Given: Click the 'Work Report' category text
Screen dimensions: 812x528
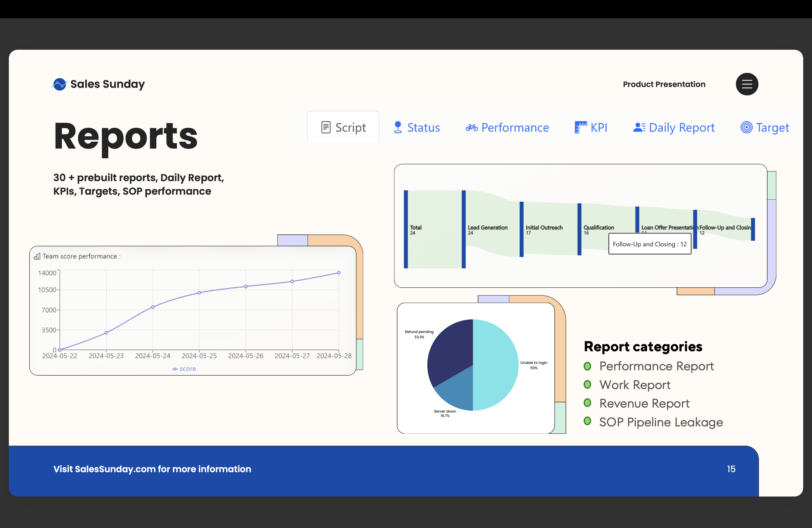Looking at the screenshot, I should point(635,385).
